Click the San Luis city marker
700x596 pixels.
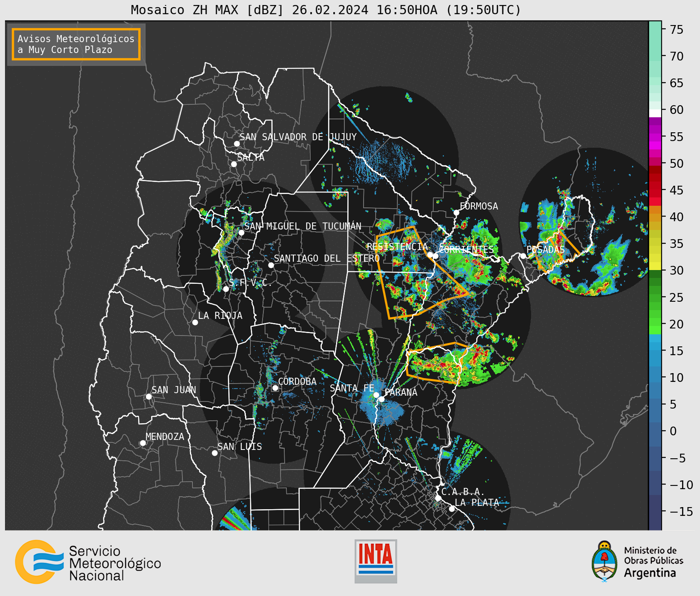[x=215, y=453]
